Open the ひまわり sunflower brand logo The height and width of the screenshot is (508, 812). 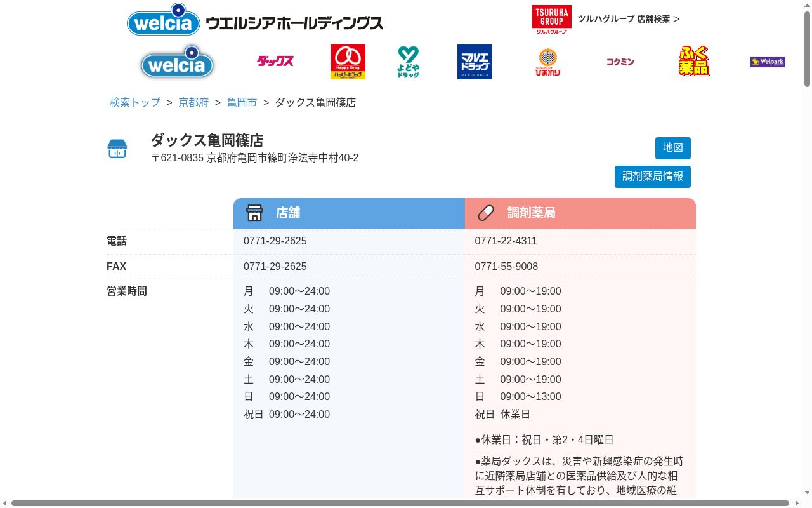pyautogui.click(x=547, y=62)
